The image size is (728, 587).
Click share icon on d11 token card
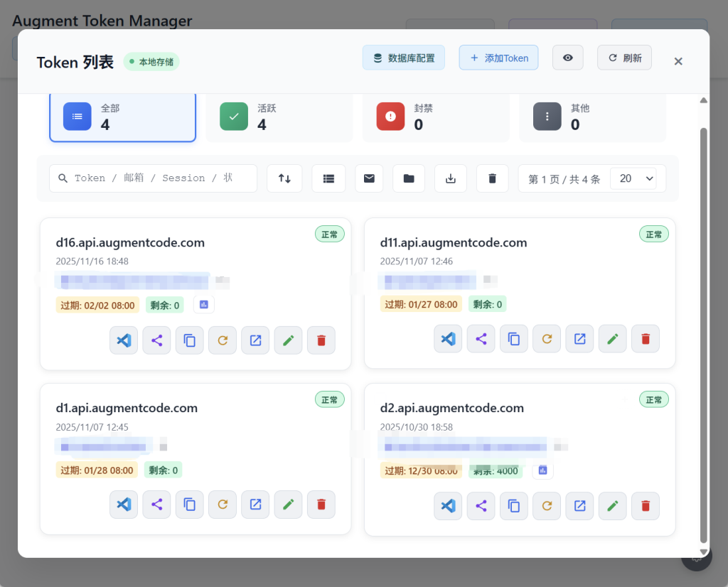[x=481, y=339]
